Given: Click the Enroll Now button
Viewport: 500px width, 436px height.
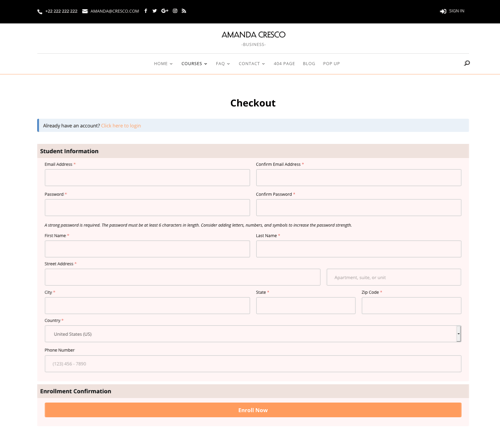Looking at the screenshot, I should (x=253, y=410).
